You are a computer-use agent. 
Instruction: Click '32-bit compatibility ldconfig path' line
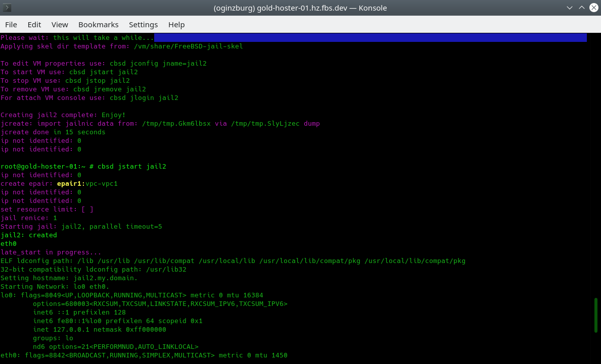(93, 270)
